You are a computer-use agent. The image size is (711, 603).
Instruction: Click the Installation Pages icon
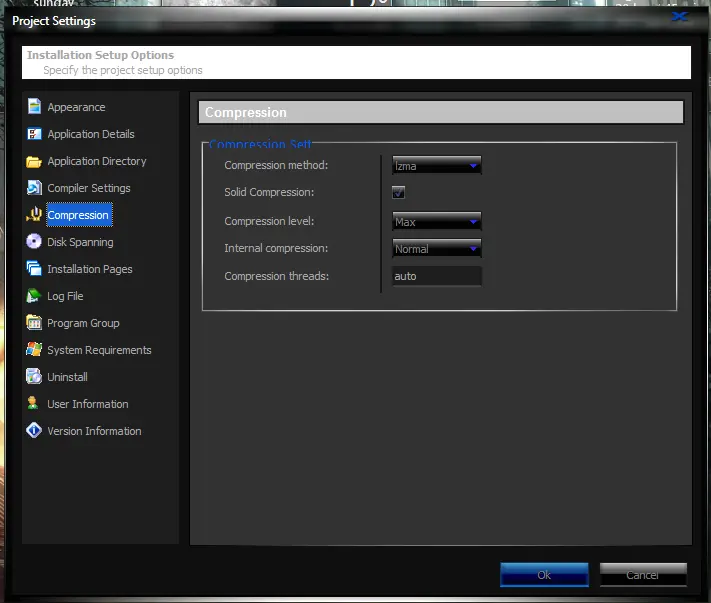tap(34, 269)
